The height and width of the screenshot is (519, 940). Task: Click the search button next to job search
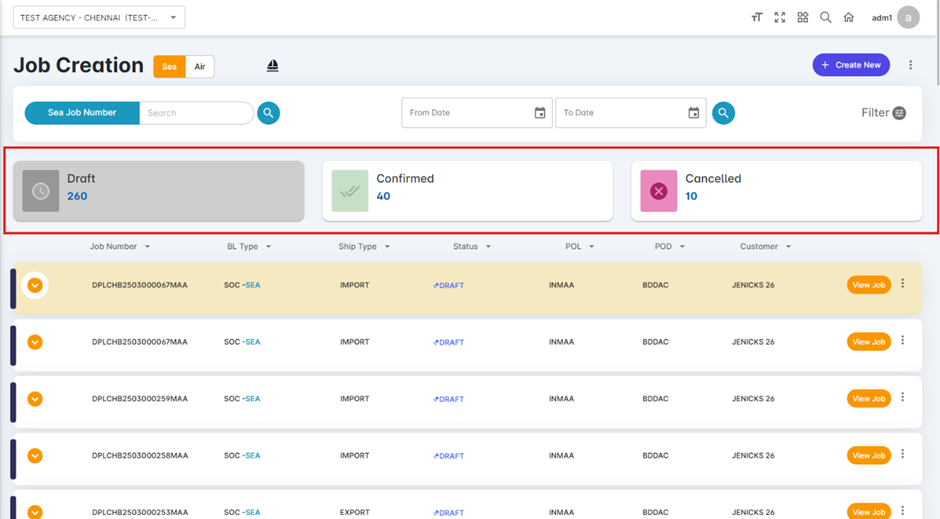coord(268,113)
